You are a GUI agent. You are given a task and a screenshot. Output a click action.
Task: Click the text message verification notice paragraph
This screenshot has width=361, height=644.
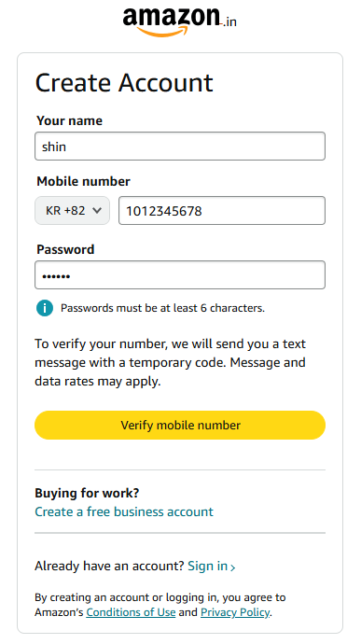[171, 363]
